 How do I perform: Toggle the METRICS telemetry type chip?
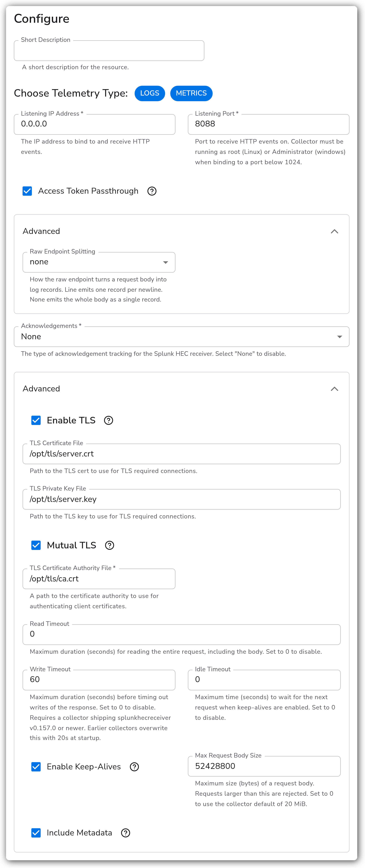(191, 93)
